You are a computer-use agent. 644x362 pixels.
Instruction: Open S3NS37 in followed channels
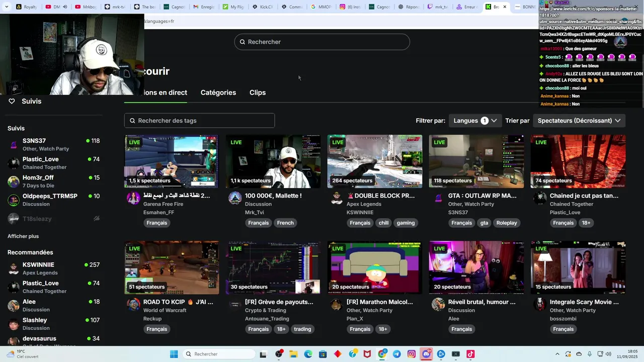pos(54,144)
